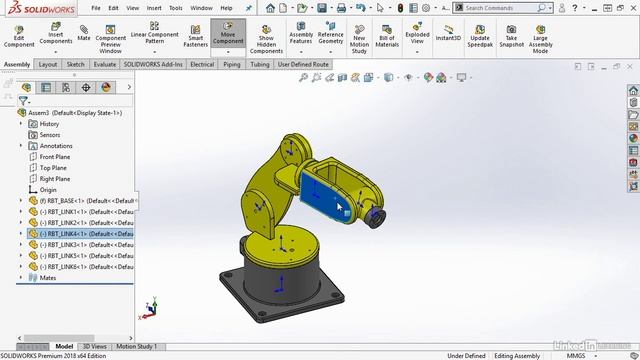Open the Motion Study 1 tab

[136, 346]
